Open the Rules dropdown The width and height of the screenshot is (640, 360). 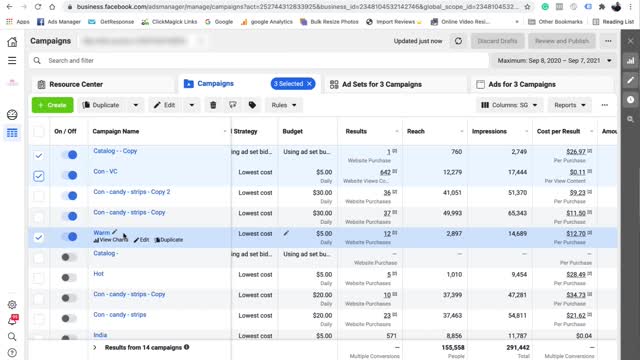(284, 105)
